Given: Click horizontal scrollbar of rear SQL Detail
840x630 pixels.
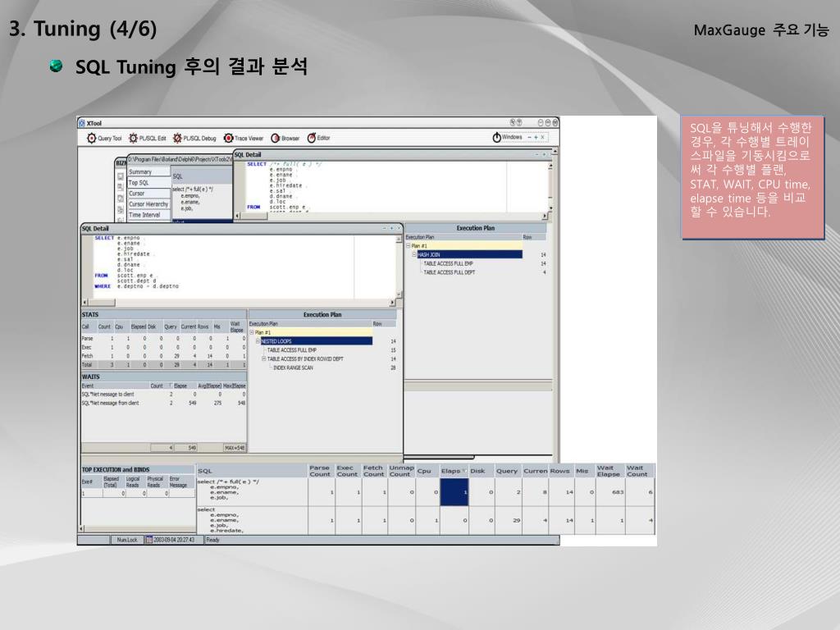Looking at the screenshot, I should pyautogui.click(x=391, y=216).
